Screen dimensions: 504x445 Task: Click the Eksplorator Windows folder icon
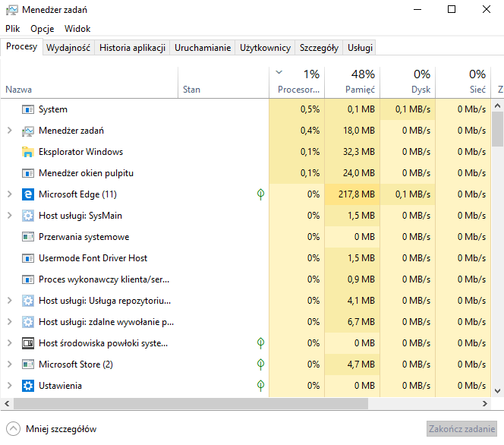click(28, 152)
